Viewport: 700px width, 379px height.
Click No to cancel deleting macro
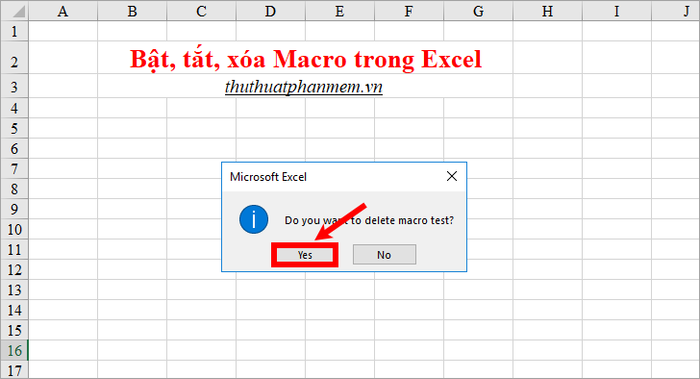pyautogui.click(x=384, y=254)
